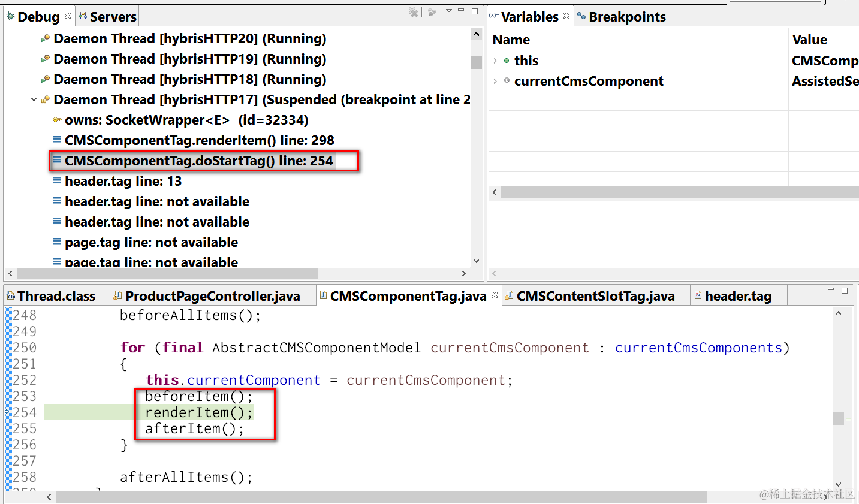Open CMSContentSlotTag.java editor tab
Image resolution: width=859 pixels, height=504 pixels.
595,296
